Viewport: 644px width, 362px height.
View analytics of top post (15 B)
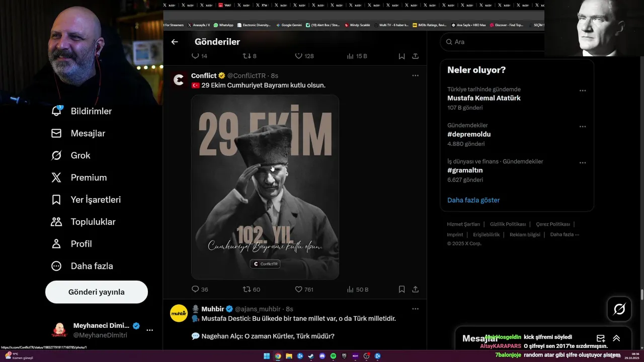pos(357,56)
